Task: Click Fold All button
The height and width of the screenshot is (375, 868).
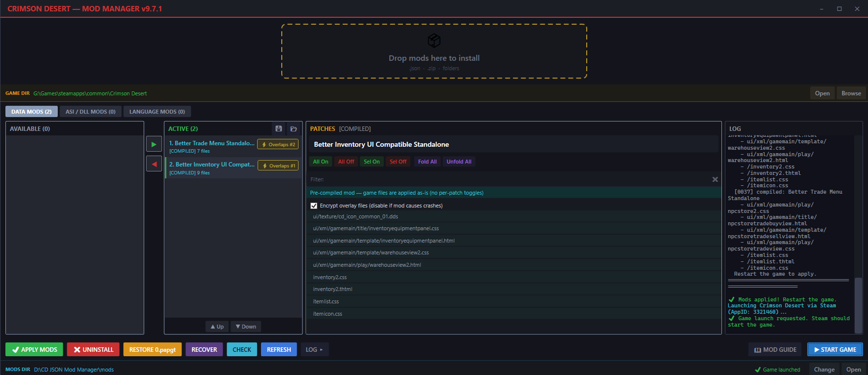Action: (x=427, y=162)
